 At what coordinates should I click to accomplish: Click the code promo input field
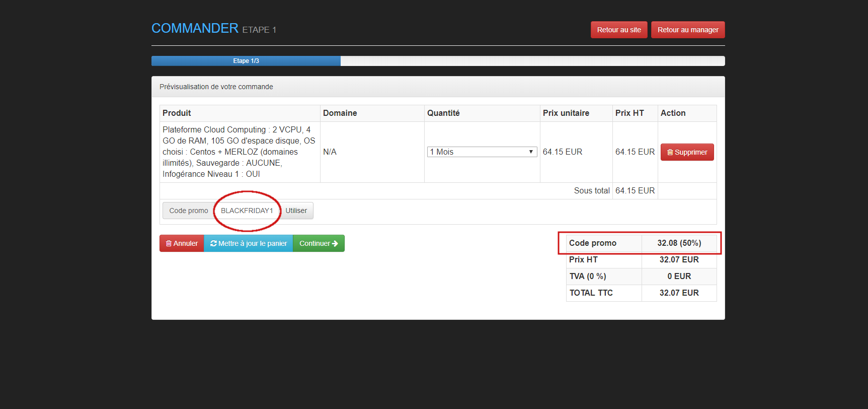coord(247,211)
